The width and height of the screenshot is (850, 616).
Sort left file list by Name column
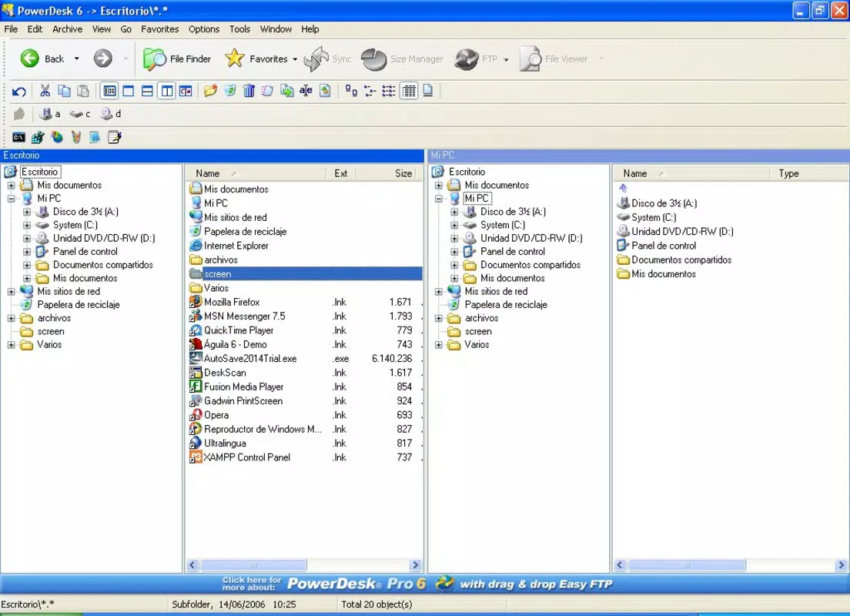[256, 173]
